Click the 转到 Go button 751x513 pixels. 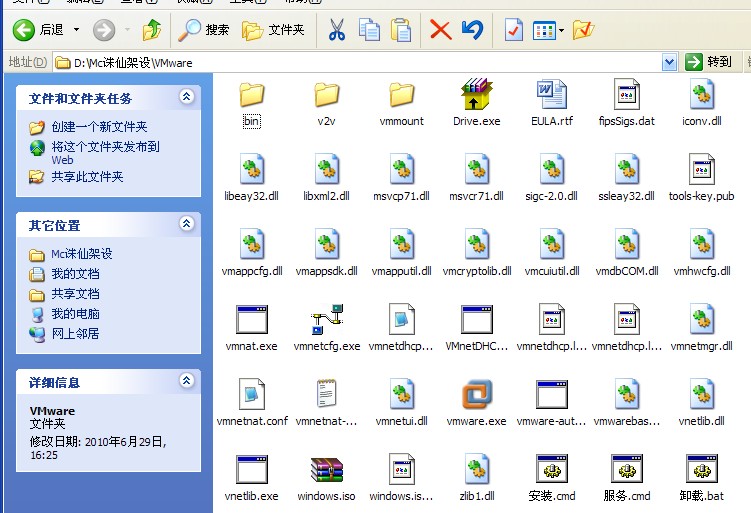709,62
